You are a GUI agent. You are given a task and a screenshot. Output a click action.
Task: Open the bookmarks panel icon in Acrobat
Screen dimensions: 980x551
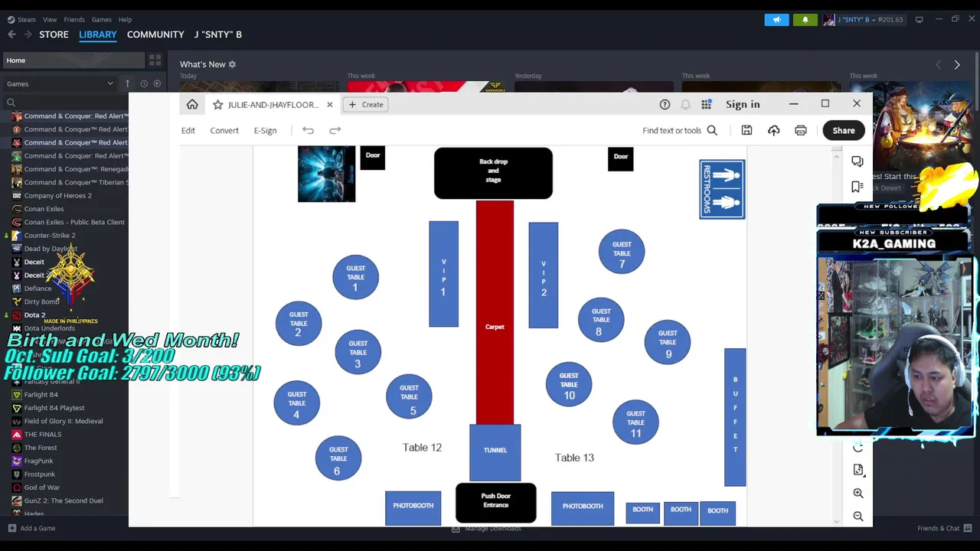click(857, 187)
